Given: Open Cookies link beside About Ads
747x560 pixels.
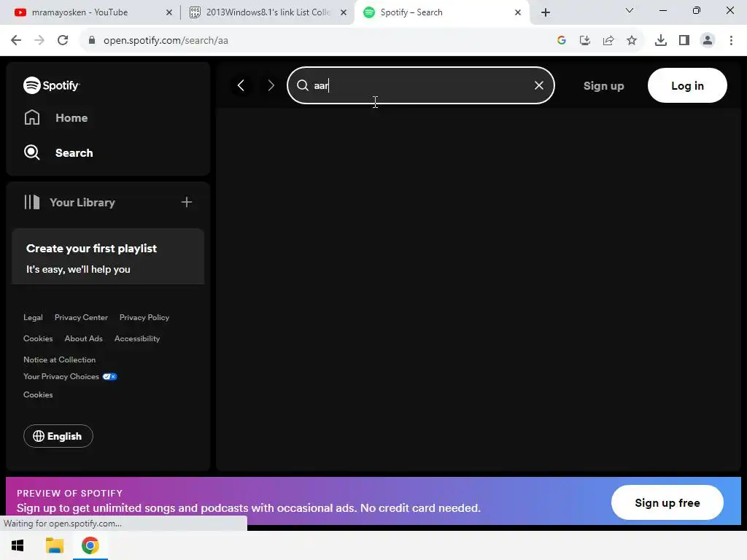Looking at the screenshot, I should (38, 338).
